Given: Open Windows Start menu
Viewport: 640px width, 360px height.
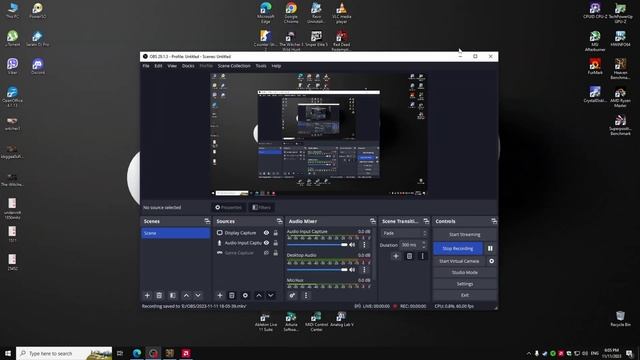Looking at the screenshot, I should 7,353.
